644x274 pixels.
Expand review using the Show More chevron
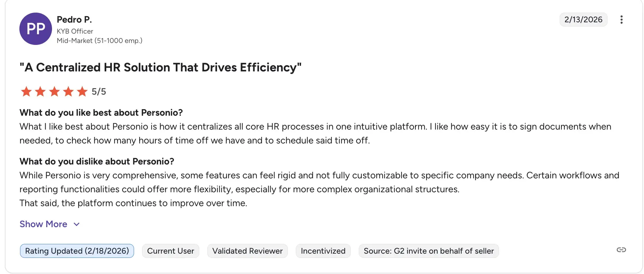tap(77, 224)
